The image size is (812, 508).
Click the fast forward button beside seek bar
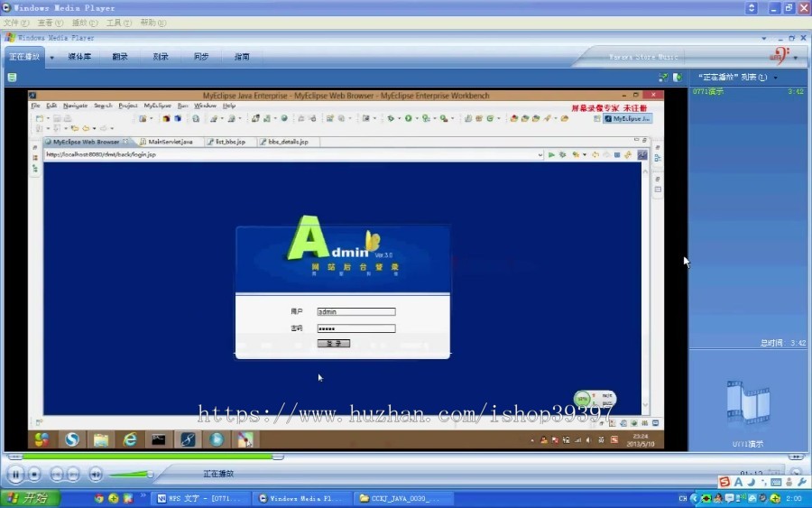(x=796, y=457)
